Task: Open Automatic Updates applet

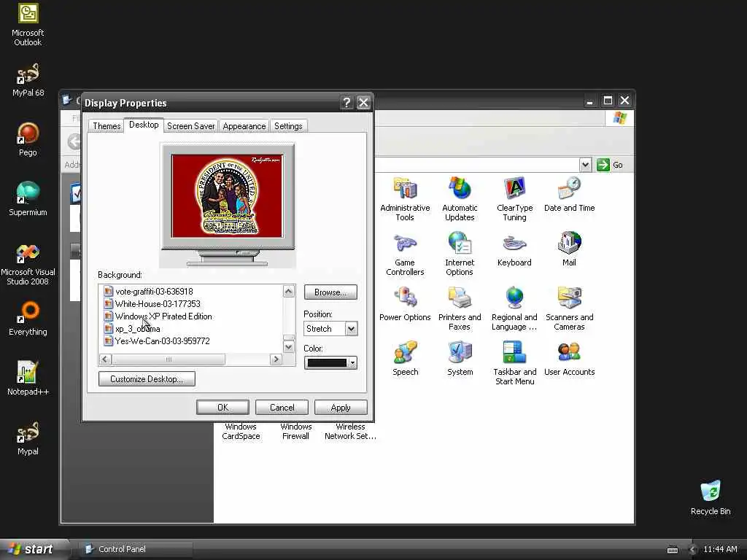Action: click(460, 198)
